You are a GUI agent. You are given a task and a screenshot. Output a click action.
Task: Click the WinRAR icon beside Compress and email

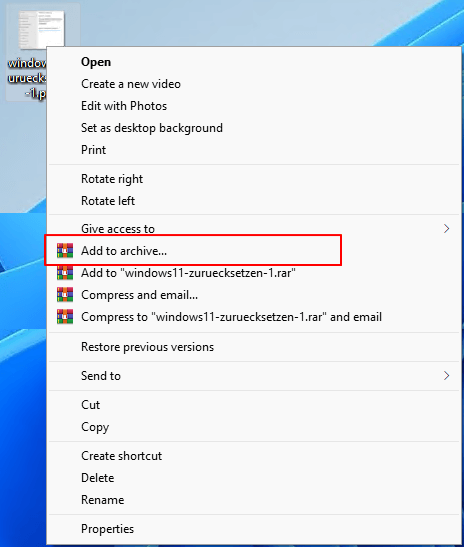(65, 294)
